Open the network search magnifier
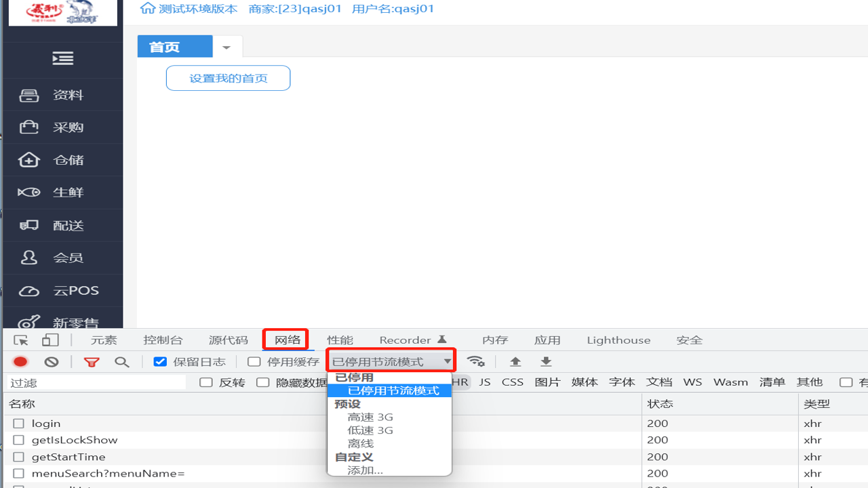 (x=122, y=362)
